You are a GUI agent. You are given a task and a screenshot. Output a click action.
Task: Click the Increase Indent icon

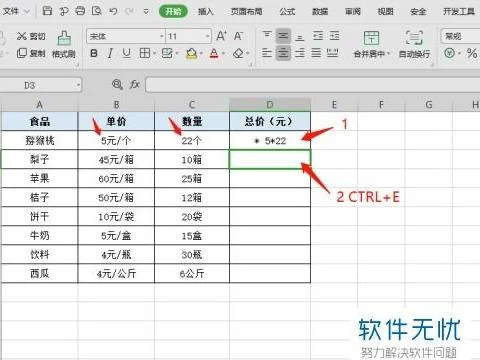pos(334,36)
